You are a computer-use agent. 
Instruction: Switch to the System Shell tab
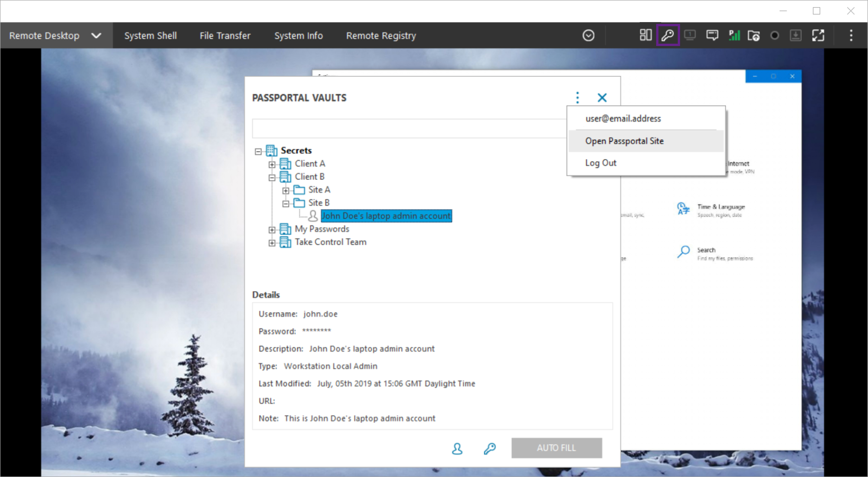pos(150,36)
